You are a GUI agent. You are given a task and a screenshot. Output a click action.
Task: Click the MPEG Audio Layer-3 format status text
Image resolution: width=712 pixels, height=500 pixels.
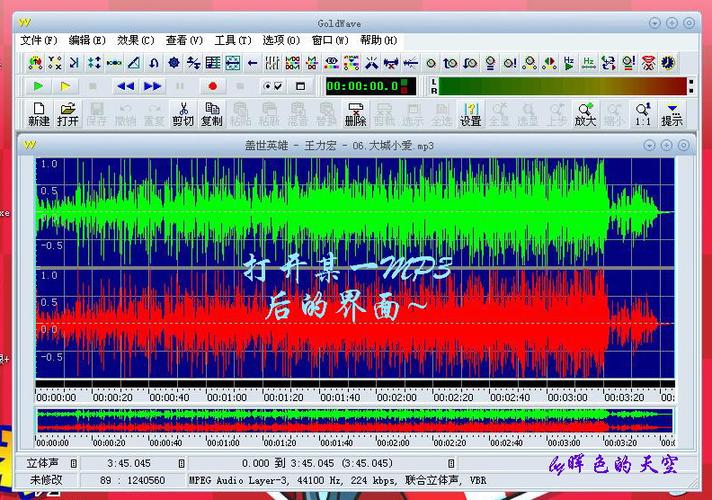(337, 480)
